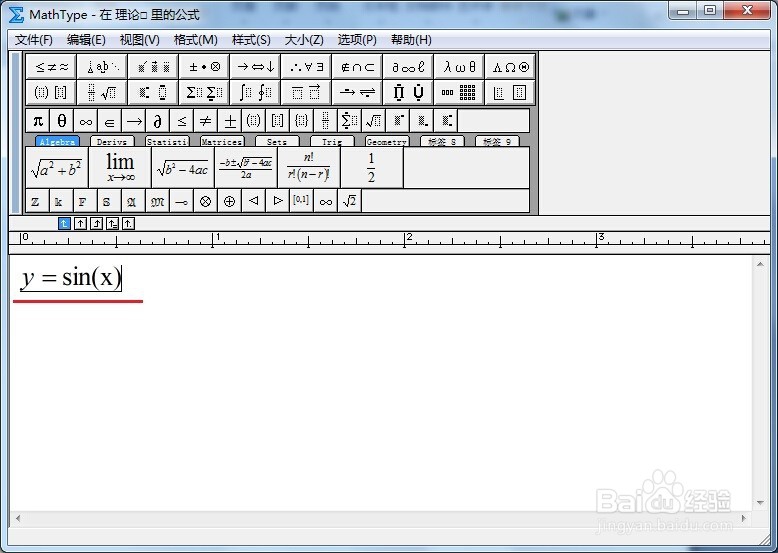
Task: Open the operator symbols palette (±•⊗)
Action: (204, 66)
